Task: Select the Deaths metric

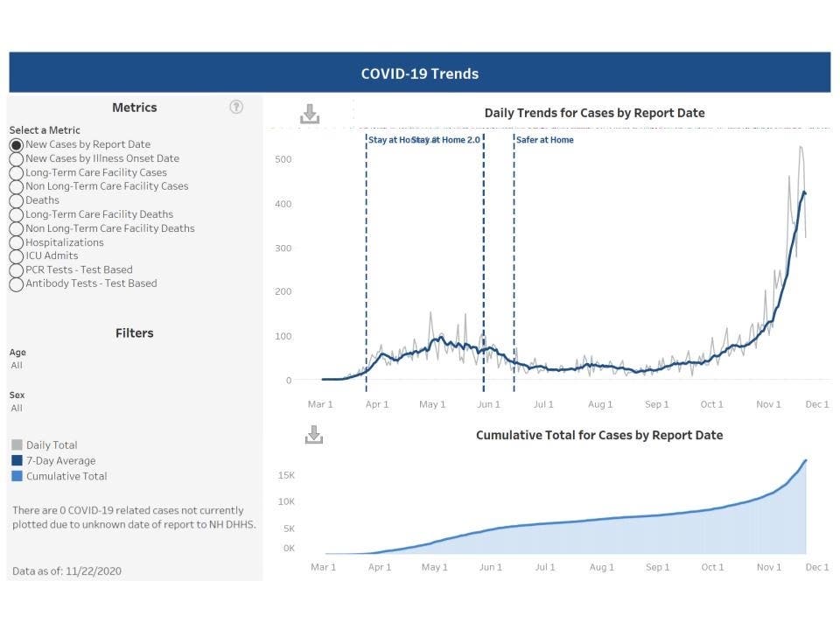Action: [16, 200]
